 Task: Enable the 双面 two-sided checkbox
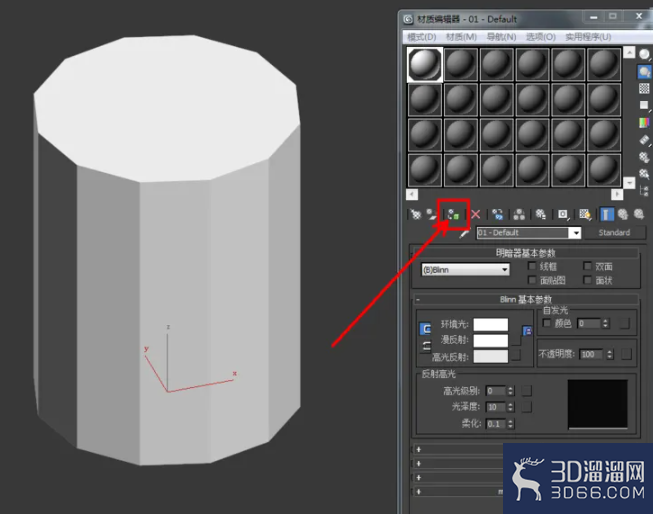click(587, 266)
